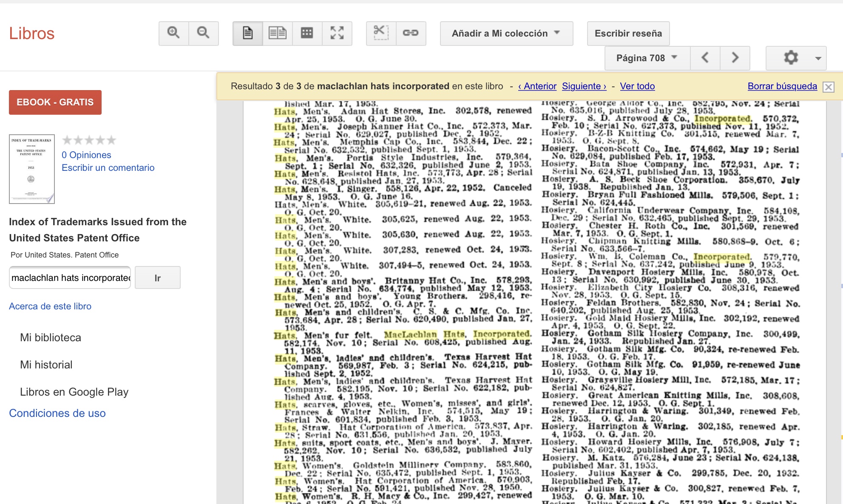Click 'Por United States. Patent Office' text

point(65,255)
